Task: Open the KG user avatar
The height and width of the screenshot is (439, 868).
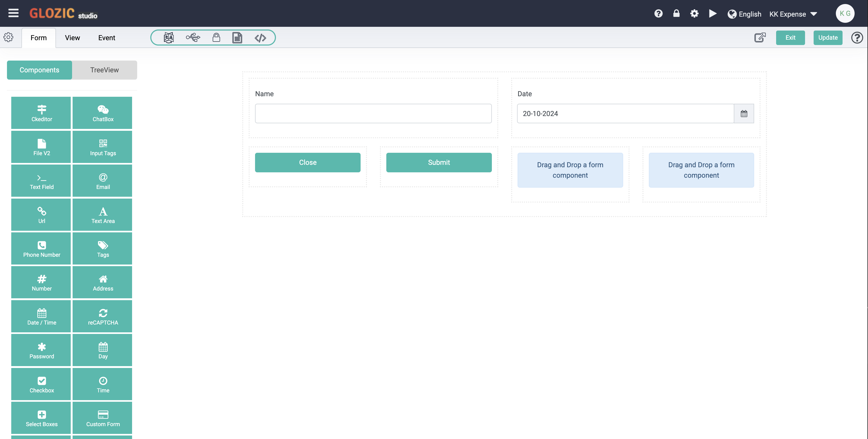Action: tap(845, 13)
